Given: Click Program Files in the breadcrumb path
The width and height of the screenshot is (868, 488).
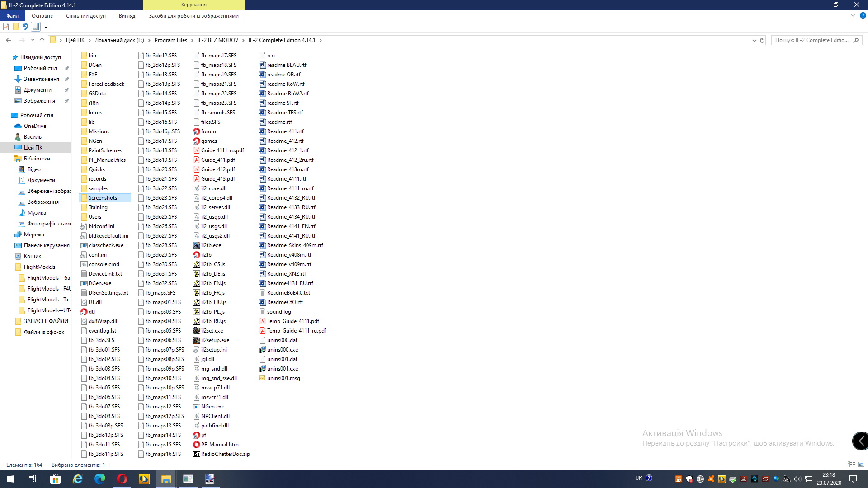Looking at the screenshot, I should pos(170,40).
